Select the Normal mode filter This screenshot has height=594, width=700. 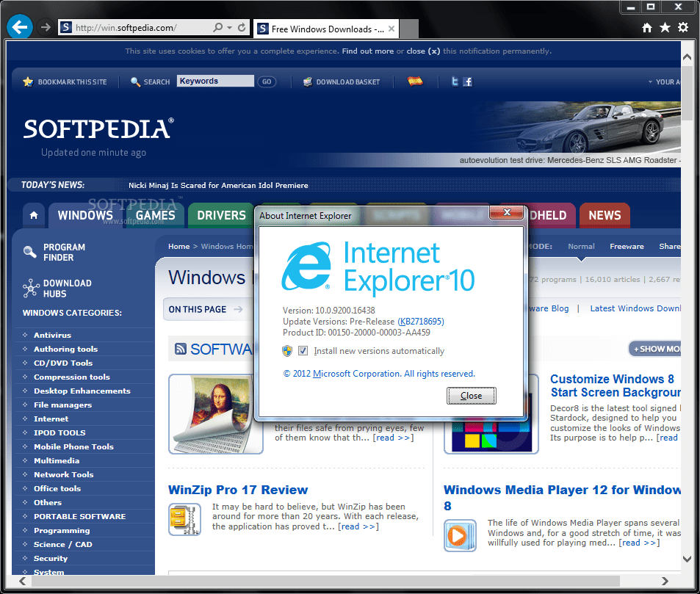click(581, 247)
